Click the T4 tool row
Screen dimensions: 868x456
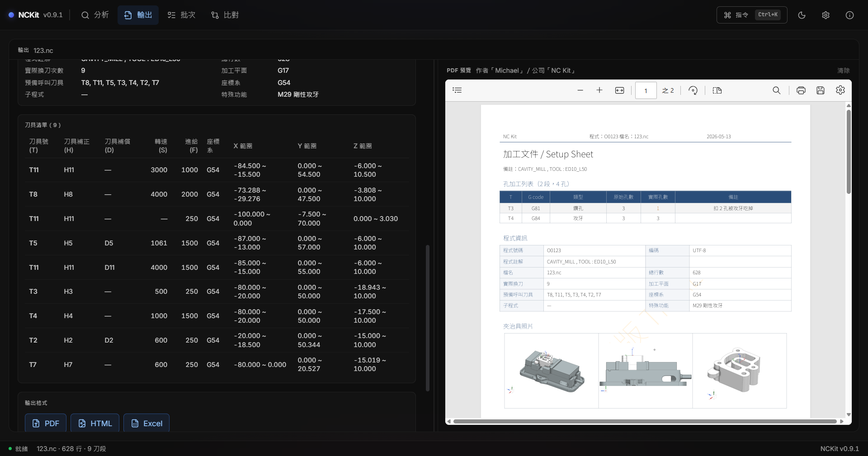tap(217, 316)
